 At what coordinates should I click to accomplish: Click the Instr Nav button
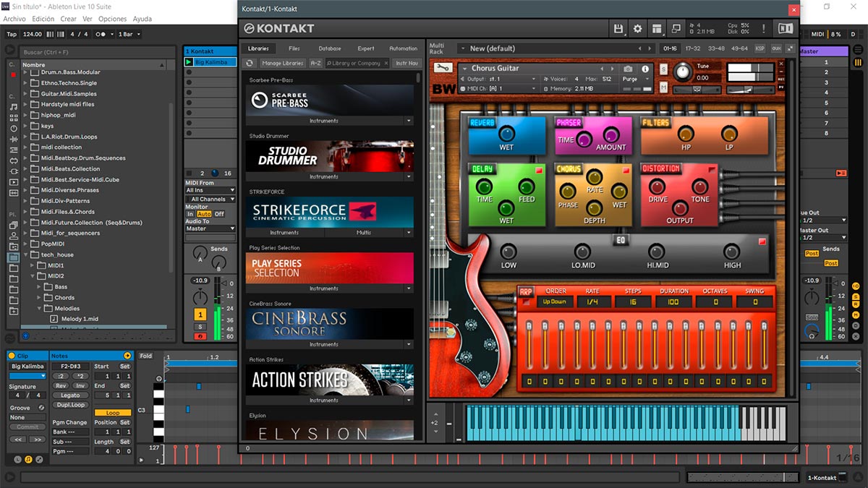coord(407,63)
